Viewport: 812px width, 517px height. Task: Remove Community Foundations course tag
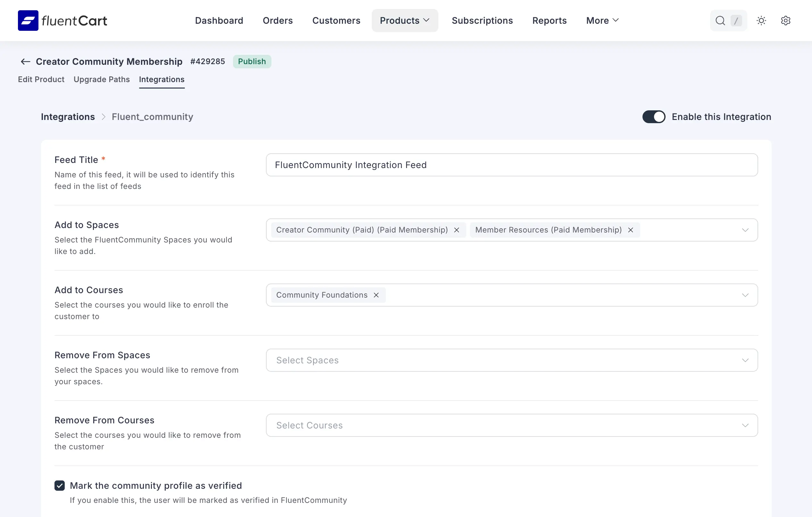coord(376,295)
